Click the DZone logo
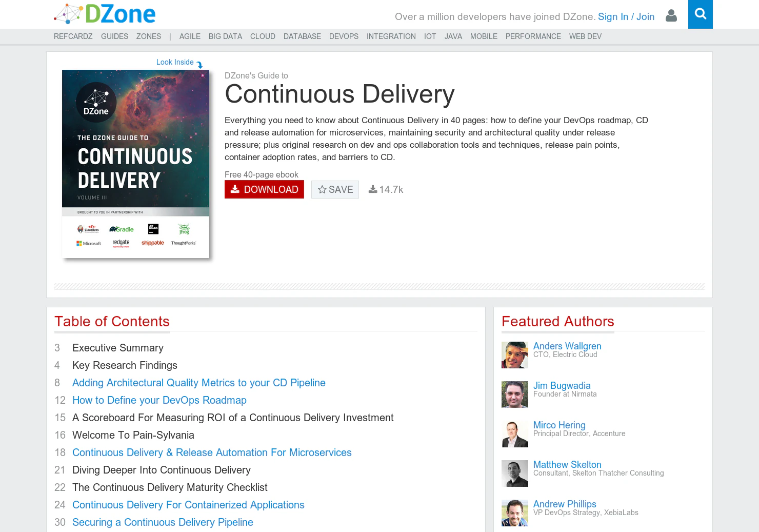This screenshot has width=759, height=532. tap(105, 14)
